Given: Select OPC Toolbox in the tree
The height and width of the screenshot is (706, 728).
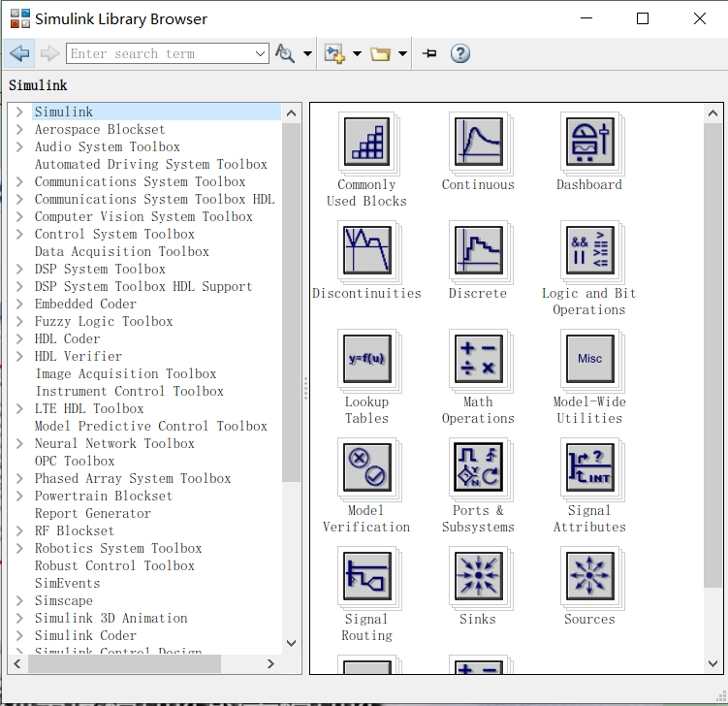Looking at the screenshot, I should [x=75, y=461].
